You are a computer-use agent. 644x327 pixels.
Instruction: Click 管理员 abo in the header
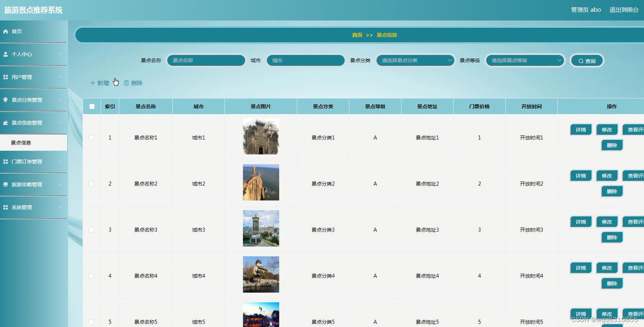(x=586, y=10)
